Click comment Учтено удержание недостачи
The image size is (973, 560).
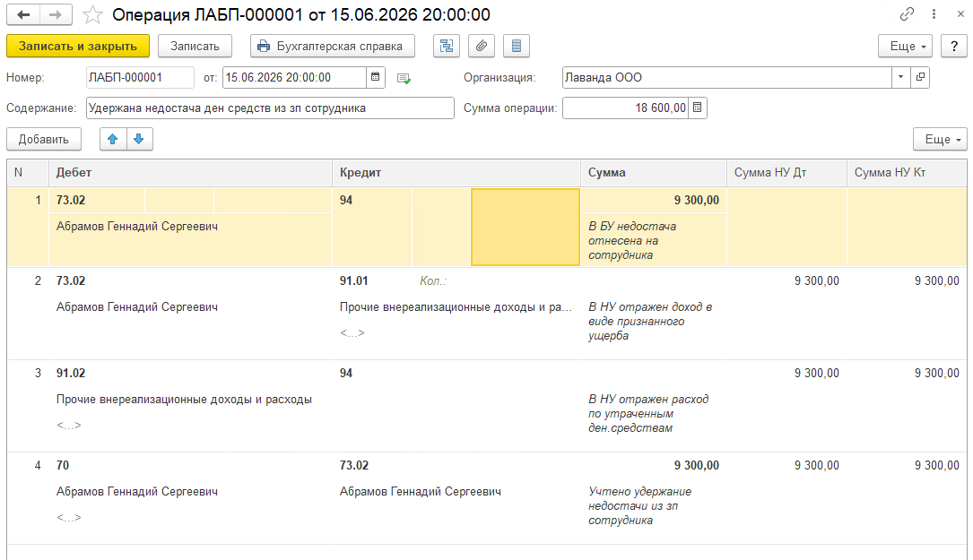coord(639,506)
